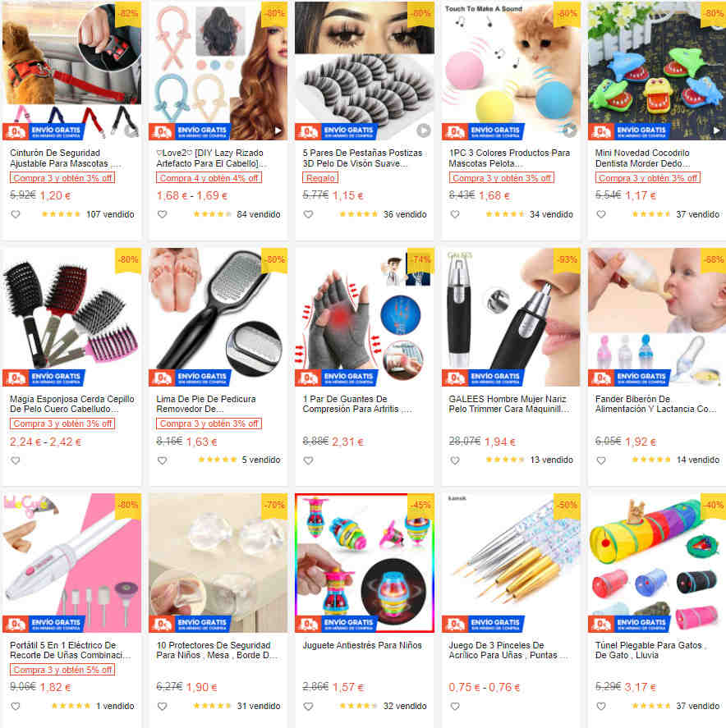Image resolution: width=726 pixels, height=728 pixels.
Task: Toggle wishlist heart for Pinceles De Acrílico
Action: tap(455, 706)
